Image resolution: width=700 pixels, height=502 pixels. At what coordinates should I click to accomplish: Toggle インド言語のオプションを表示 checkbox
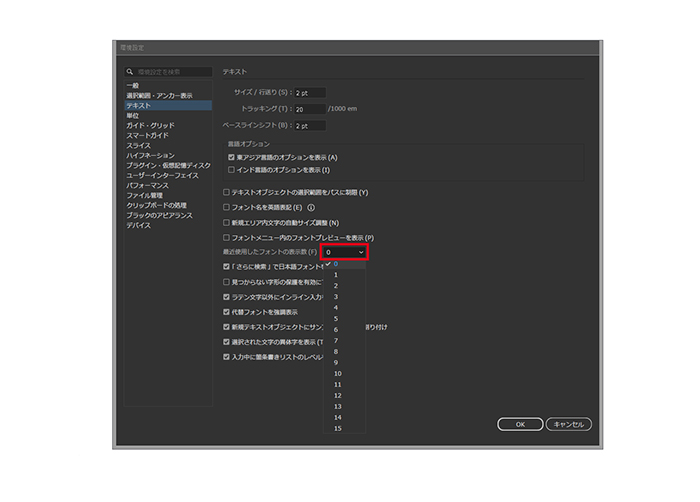click(232, 170)
